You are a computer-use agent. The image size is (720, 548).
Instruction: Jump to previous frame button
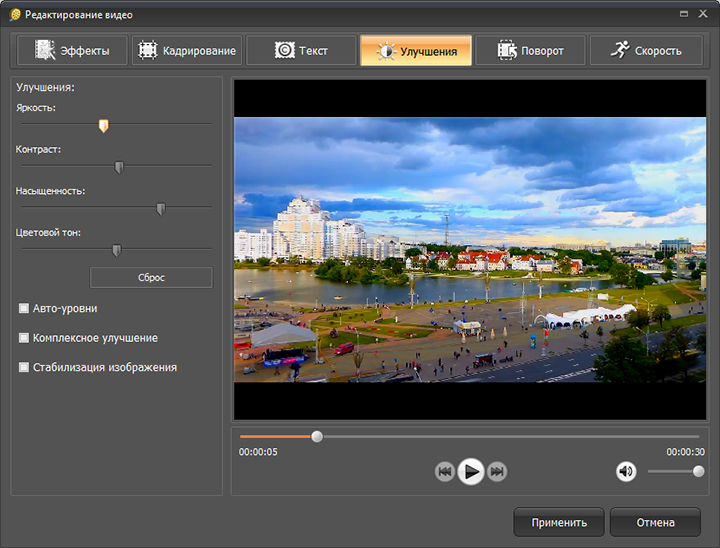pyautogui.click(x=444, y=472)
